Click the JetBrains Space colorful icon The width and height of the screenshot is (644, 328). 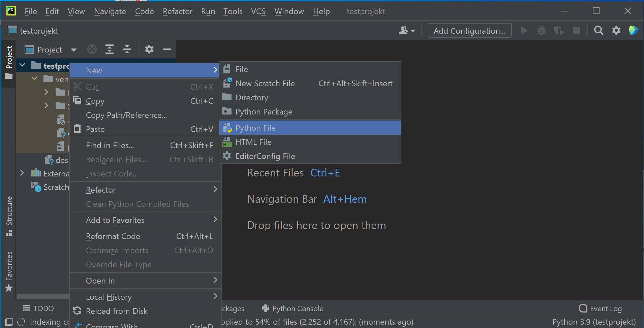[x=634, y=31]
